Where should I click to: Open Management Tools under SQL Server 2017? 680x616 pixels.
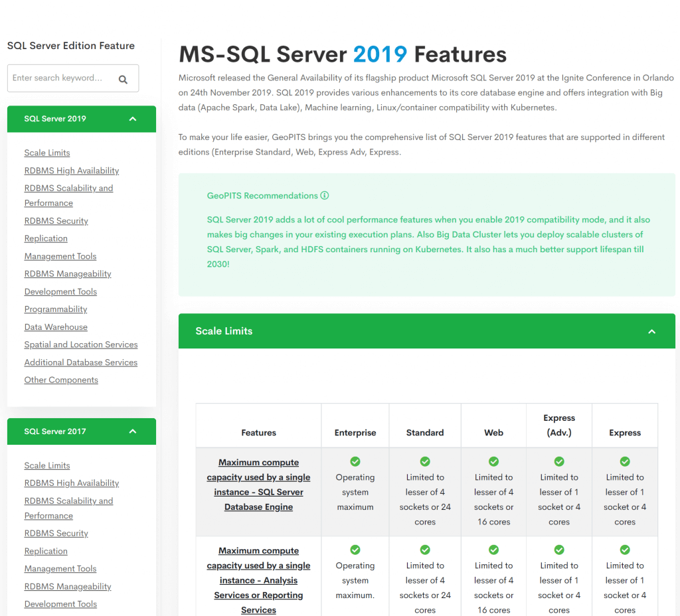click(x=60, y=569)
